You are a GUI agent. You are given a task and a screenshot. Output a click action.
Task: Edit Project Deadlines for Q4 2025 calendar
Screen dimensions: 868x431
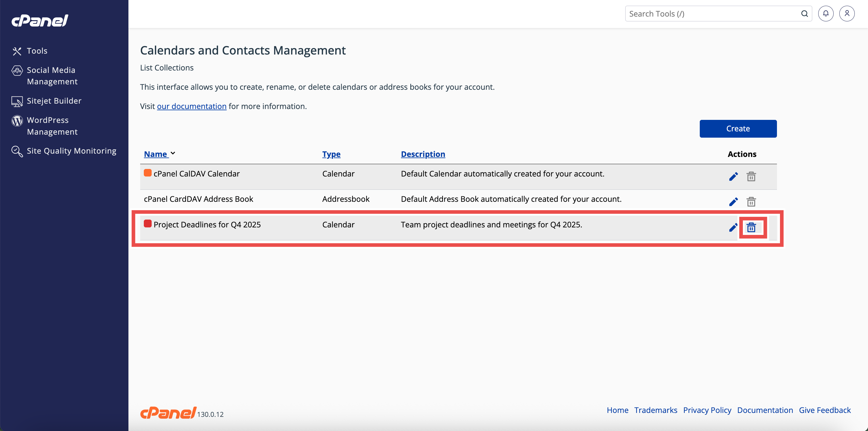733,228
